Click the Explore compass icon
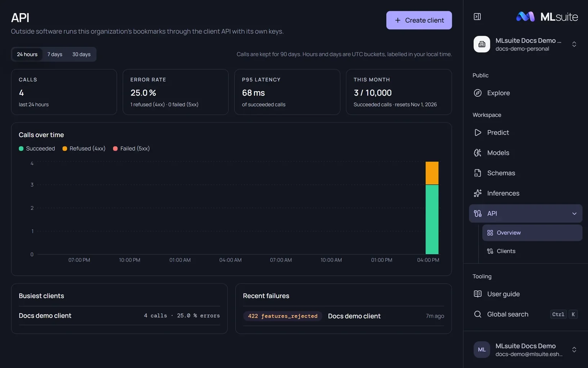 [478, 93]
